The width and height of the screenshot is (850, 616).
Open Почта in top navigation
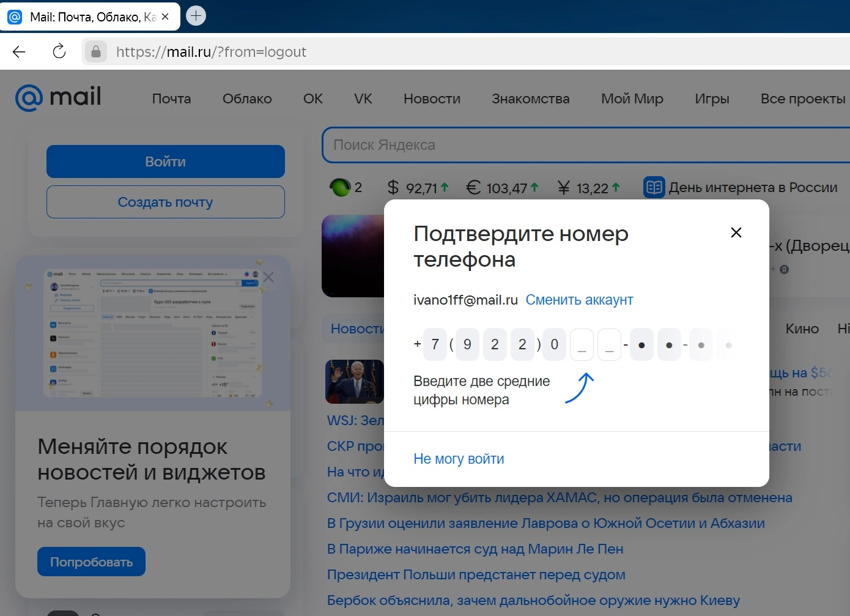[x=171, y=98]
